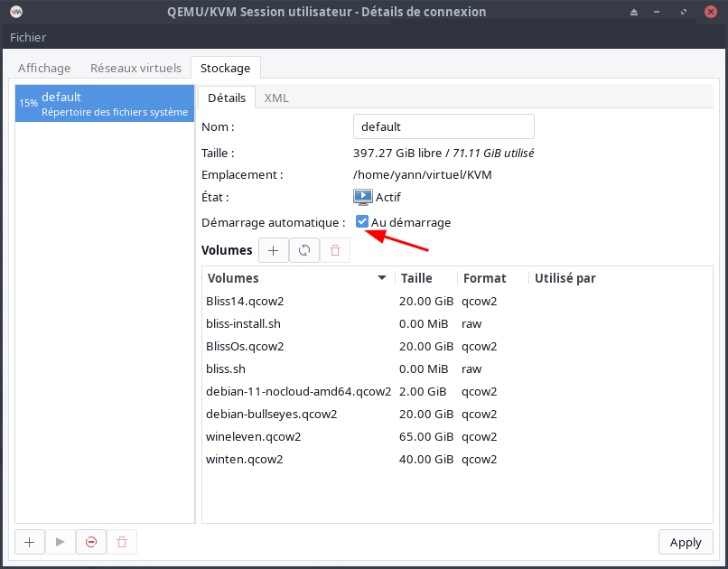Sort by the Format column header
The width and height of the screenshot is (728, 569).
pos(484,278)
